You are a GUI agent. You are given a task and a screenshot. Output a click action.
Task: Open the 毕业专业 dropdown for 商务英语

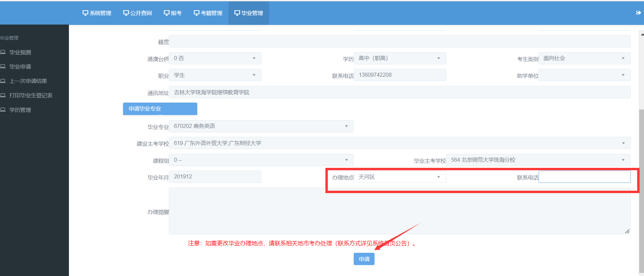(261, 126)
